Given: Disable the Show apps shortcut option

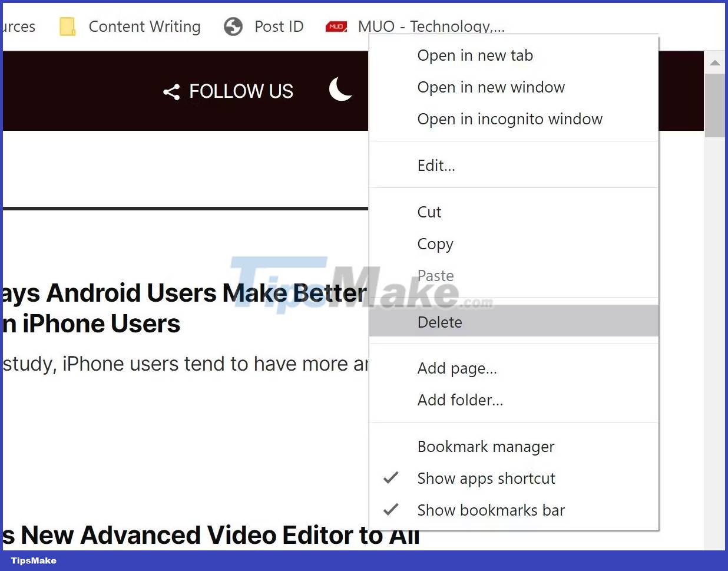Looking at the screenshot, I should point(486,478).
